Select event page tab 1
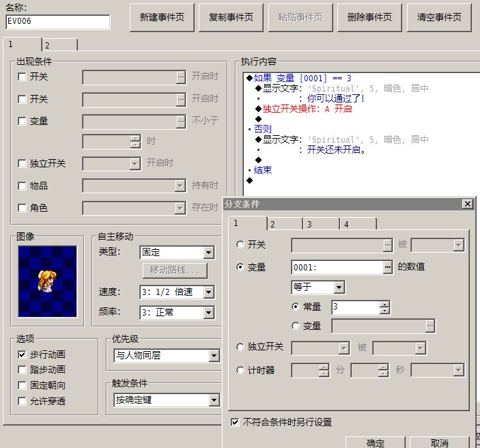The image size is (480, 448). [22, 44]
